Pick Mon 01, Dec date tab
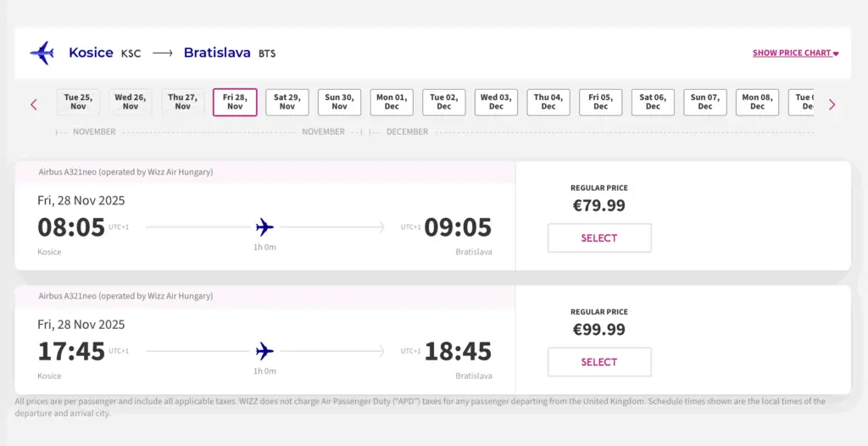 pos(392,102)
